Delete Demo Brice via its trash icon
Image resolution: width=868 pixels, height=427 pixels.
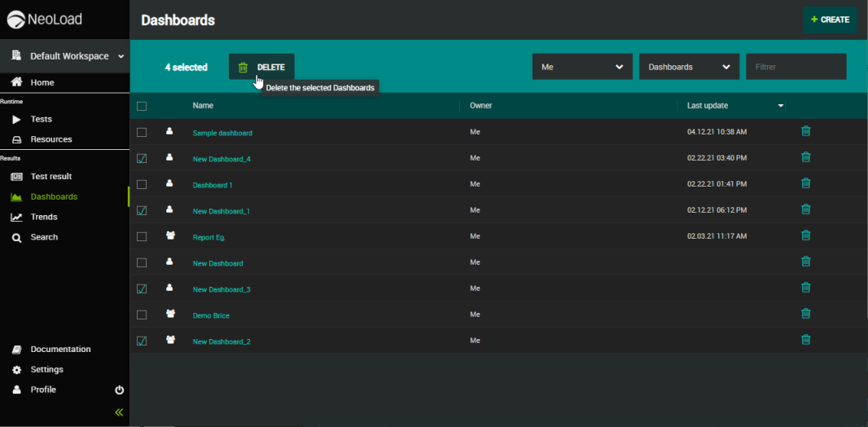coord(806,314)
